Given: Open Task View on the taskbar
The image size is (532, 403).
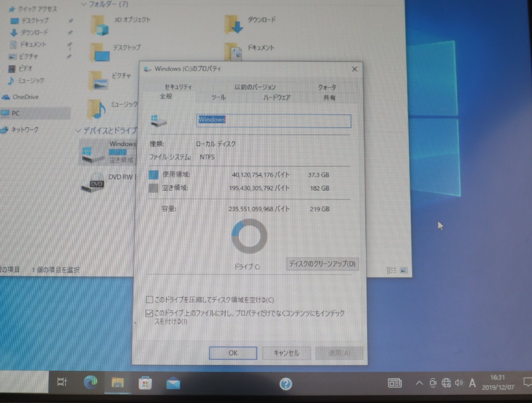Looking at the screenshot, I should pyautogui.click(x=63, y=382).
